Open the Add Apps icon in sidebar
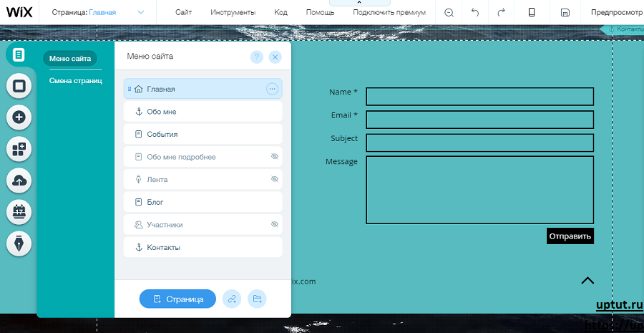644x333 pixels. coord(19,149)
